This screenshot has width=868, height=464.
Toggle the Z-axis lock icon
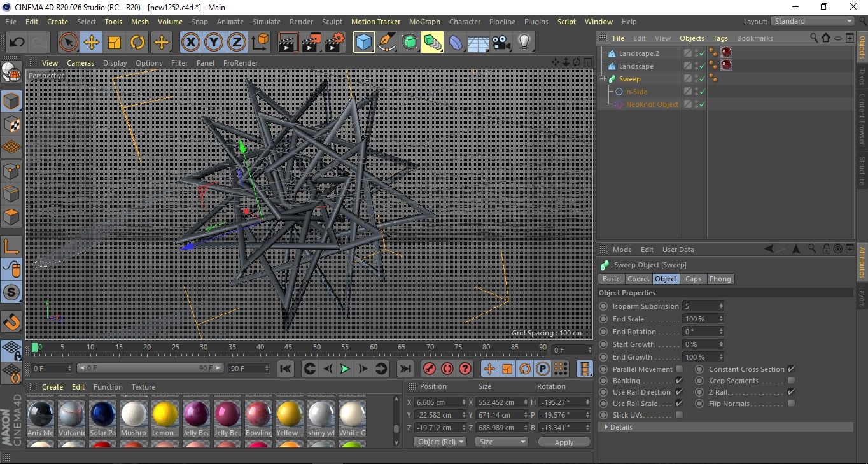237,43
